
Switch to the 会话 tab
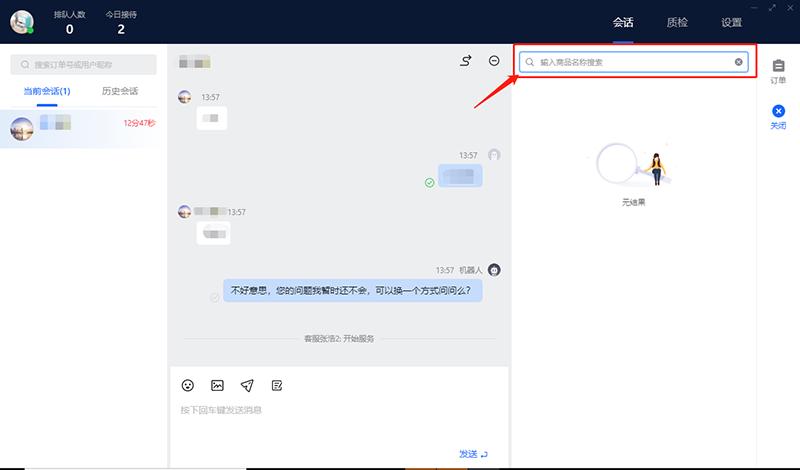[624, 22]
